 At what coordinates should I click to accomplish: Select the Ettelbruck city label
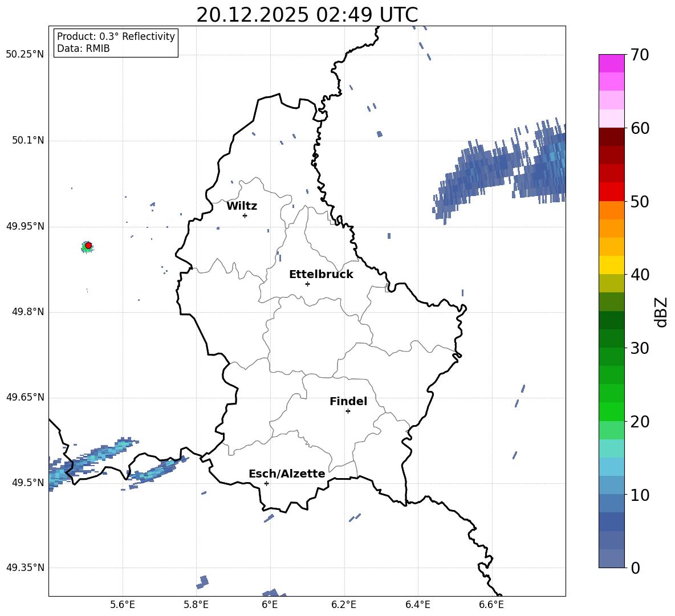pos(321,275)
